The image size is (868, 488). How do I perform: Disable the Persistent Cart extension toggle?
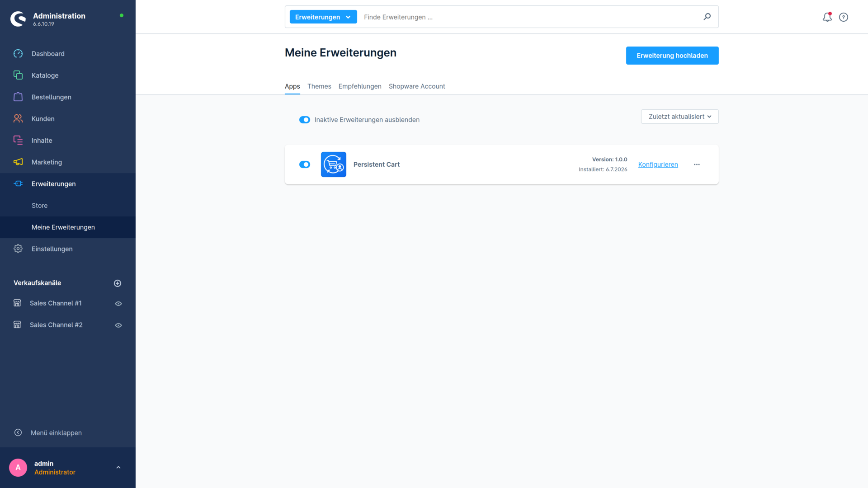[x=305, y=164]
